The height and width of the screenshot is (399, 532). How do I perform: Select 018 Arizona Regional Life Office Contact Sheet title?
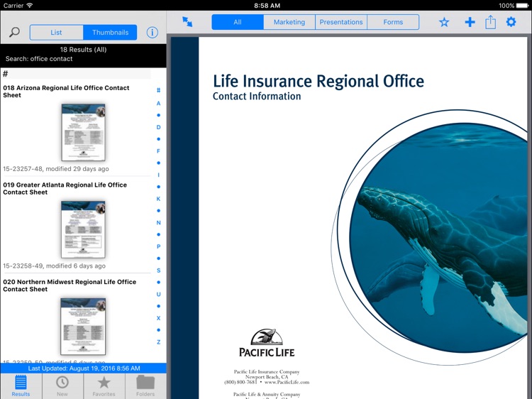click(x=66, y=92)
